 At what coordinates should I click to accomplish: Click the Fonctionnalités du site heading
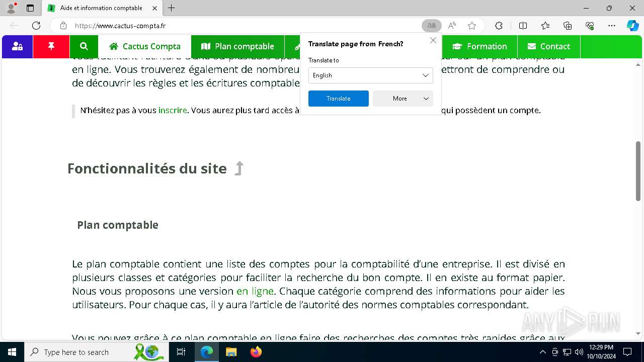tap(147, 168)
